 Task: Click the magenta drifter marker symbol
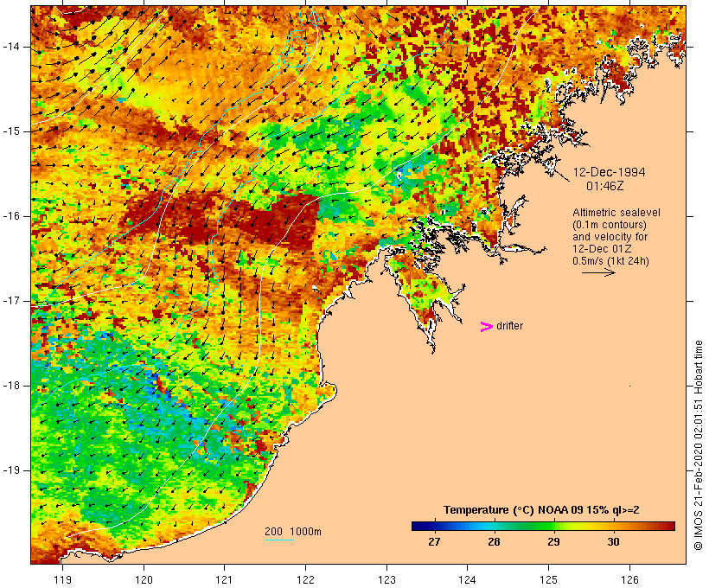pyautogui.click(x=486, y=327)
